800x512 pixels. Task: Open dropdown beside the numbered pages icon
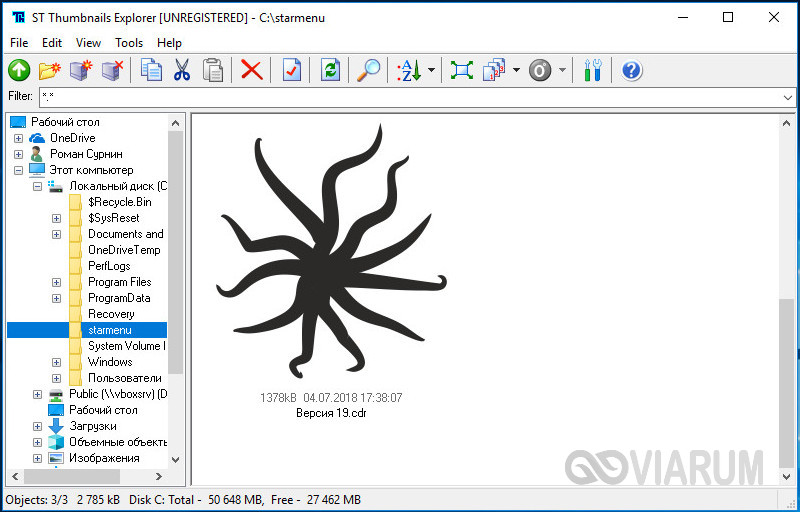(516, 70)
